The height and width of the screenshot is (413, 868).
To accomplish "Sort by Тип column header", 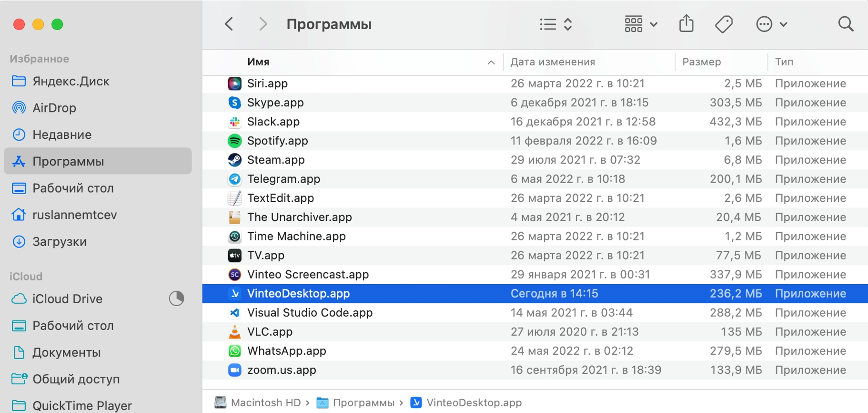I will (784, 62).
